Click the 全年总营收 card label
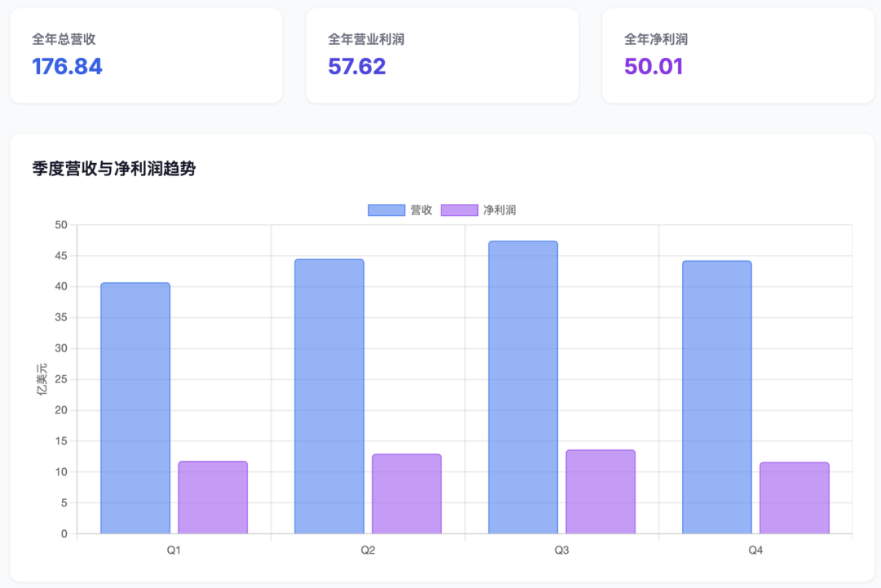881x588 pixels. [x=64, y=39]
